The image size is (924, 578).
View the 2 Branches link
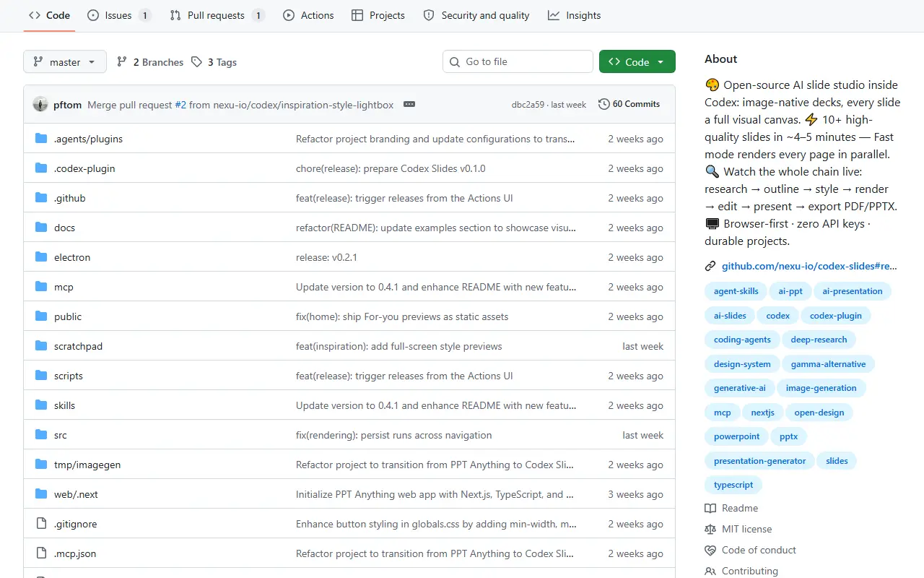pyautogui.click(x=150, y=62)
